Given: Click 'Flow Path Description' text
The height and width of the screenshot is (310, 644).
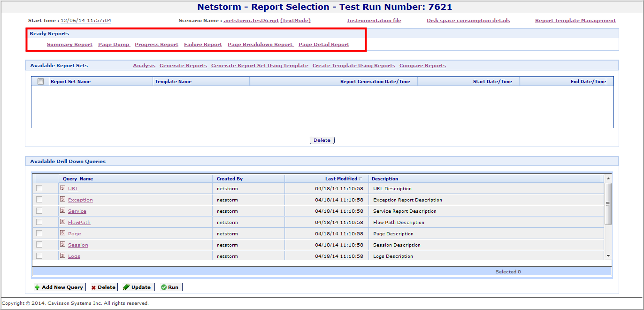Looking at the screenshot, I should coord(399,223).
